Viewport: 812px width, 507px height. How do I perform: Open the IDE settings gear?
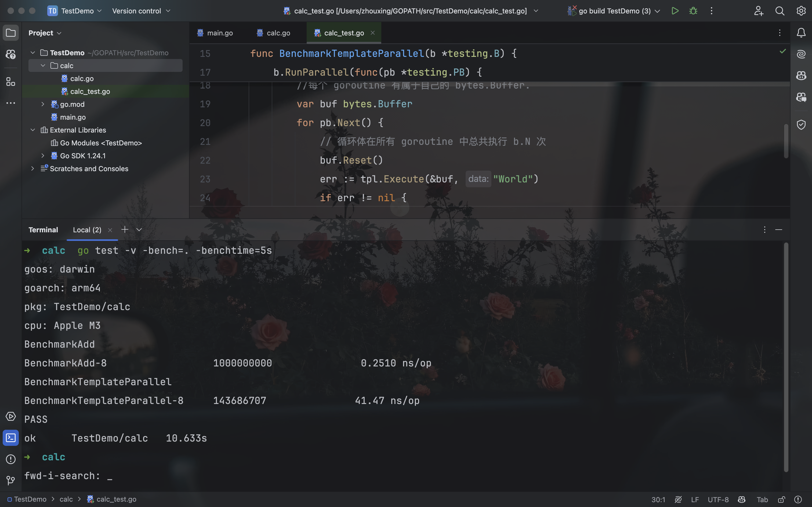[x=801, y=11]
